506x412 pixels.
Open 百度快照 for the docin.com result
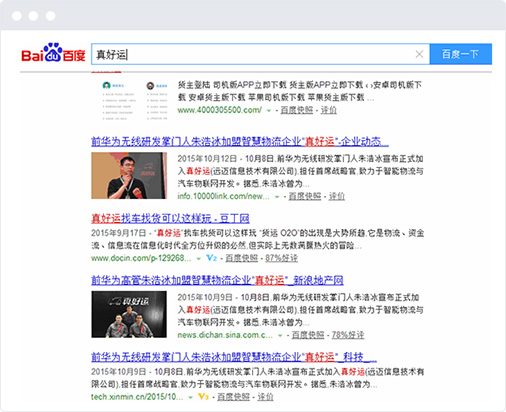click(242, 258)
